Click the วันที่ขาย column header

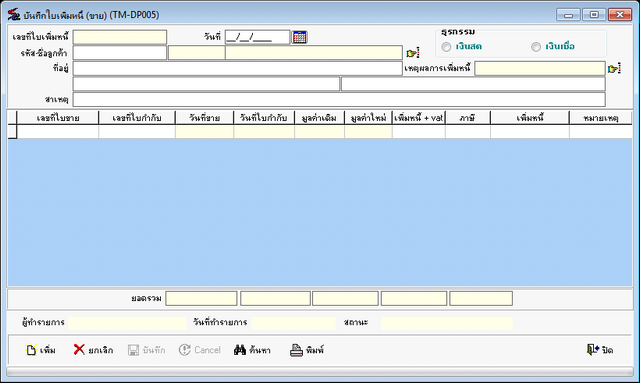coord(204,118)
